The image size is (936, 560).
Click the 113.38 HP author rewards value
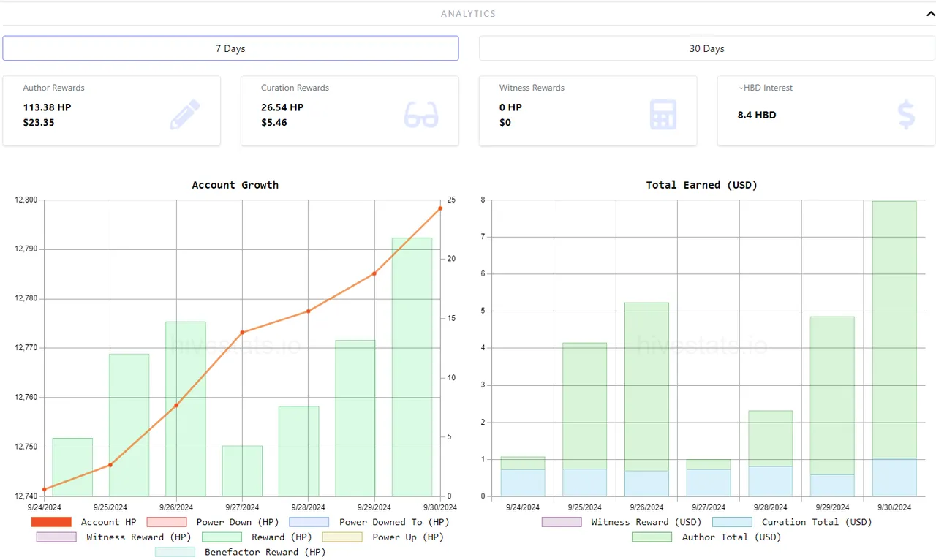(x=47, y=107)
